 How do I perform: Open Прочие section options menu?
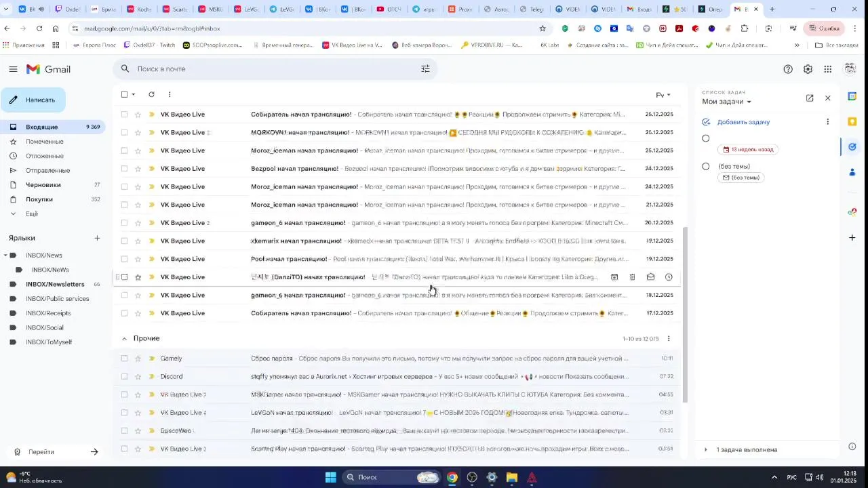669,338
